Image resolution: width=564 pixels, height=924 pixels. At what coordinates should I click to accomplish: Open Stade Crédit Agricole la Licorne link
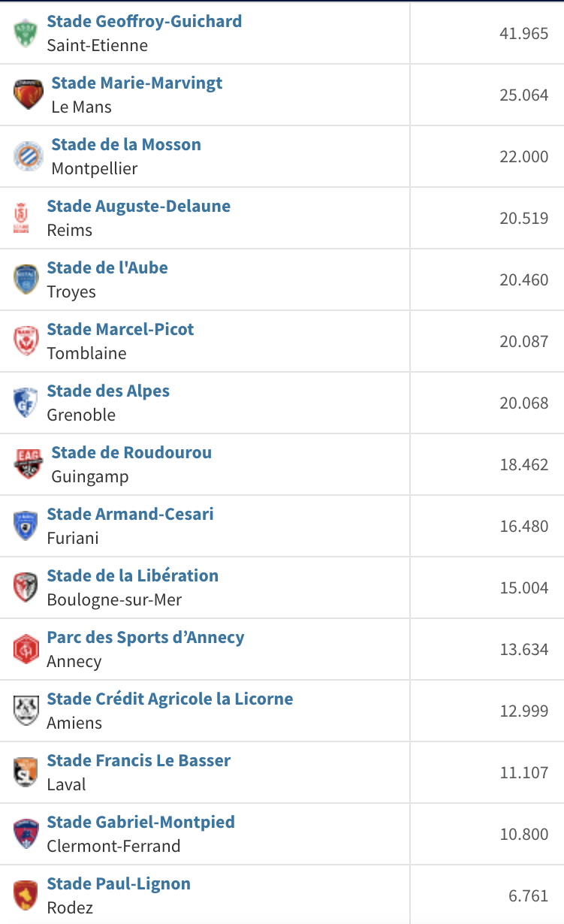pos(170,699)
